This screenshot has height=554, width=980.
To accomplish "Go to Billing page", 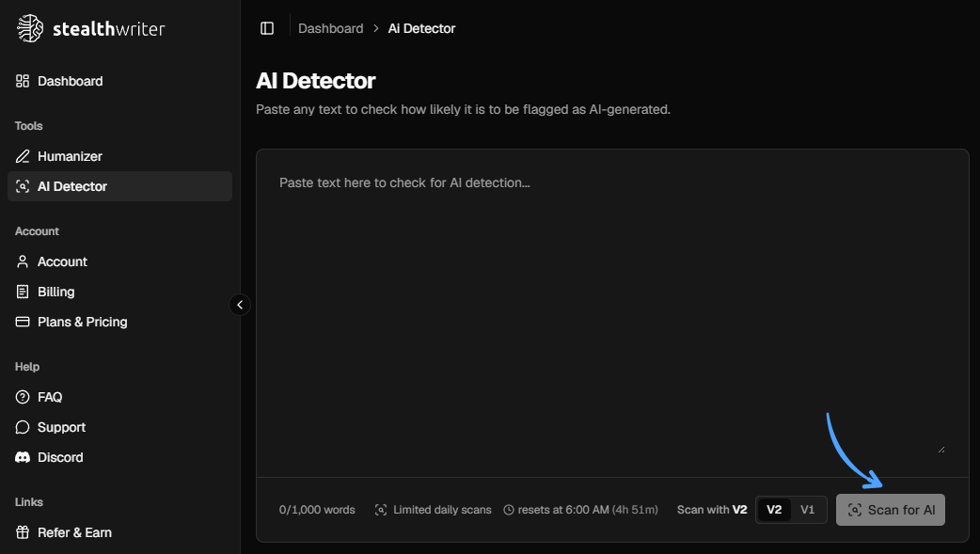I will (120, 292).
